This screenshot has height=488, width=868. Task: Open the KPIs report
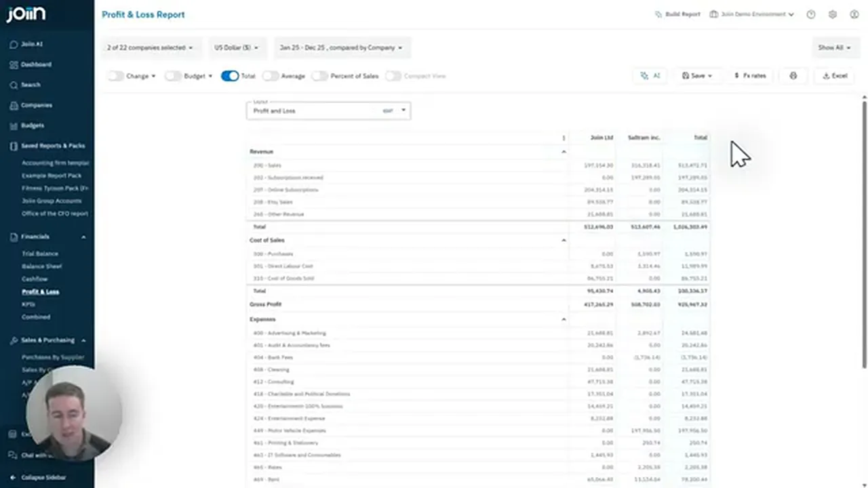point(28,304)
